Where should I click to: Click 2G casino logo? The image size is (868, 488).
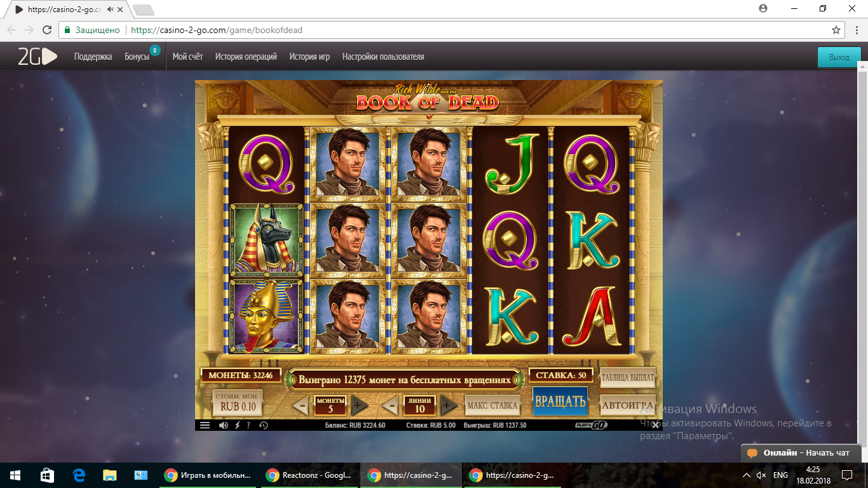[x=37, y=57]
